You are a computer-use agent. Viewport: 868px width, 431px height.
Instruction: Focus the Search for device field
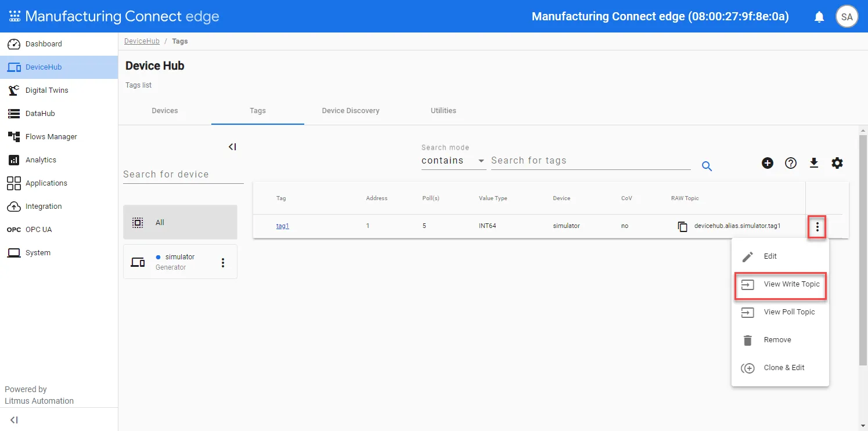point(183,175)
